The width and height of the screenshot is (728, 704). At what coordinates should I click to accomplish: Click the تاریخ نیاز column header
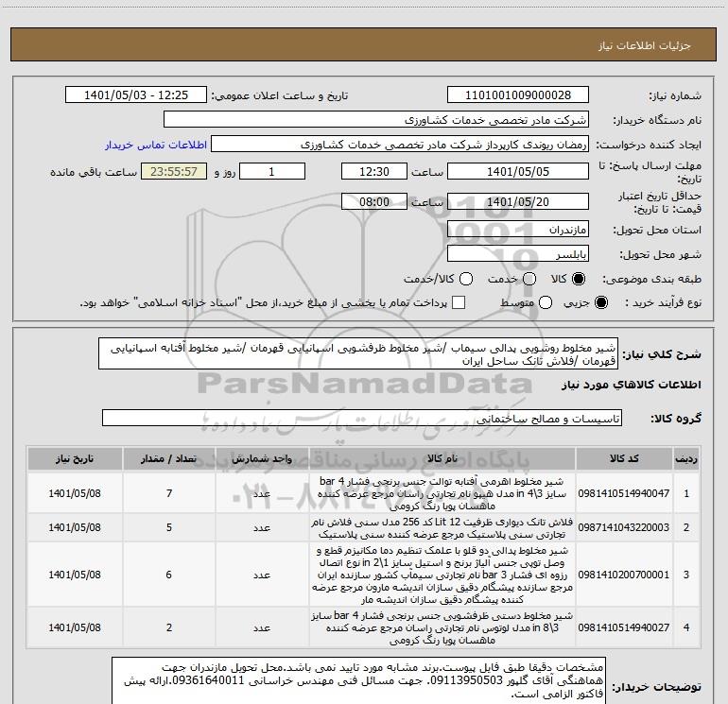[75, 459]
